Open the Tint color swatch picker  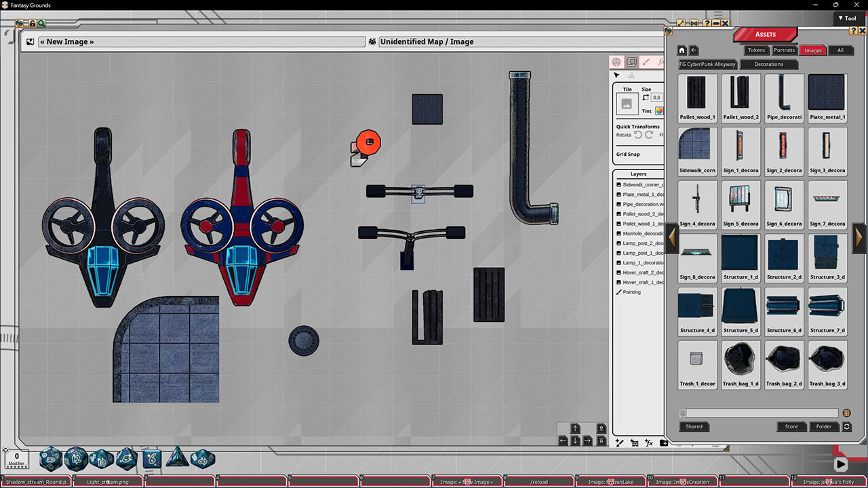tap(659, 111)
